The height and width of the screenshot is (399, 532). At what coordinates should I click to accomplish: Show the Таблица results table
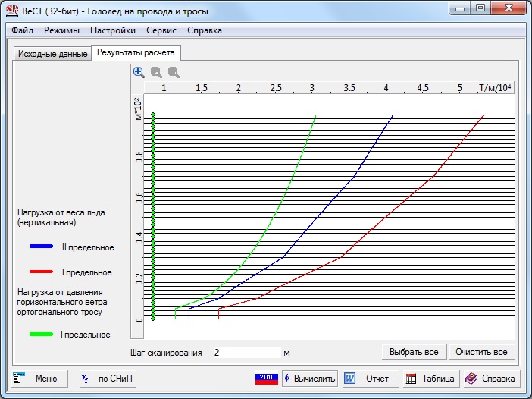coord(430,378)
